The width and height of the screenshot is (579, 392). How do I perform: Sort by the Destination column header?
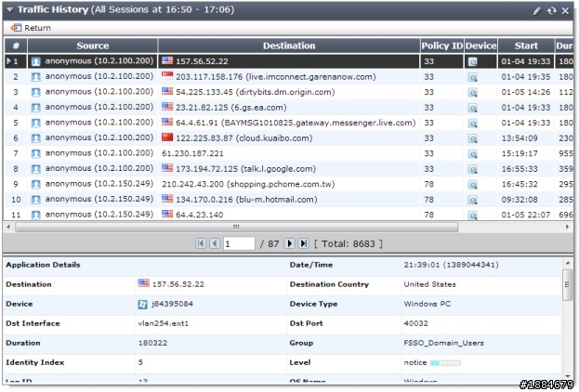point(288,46)
